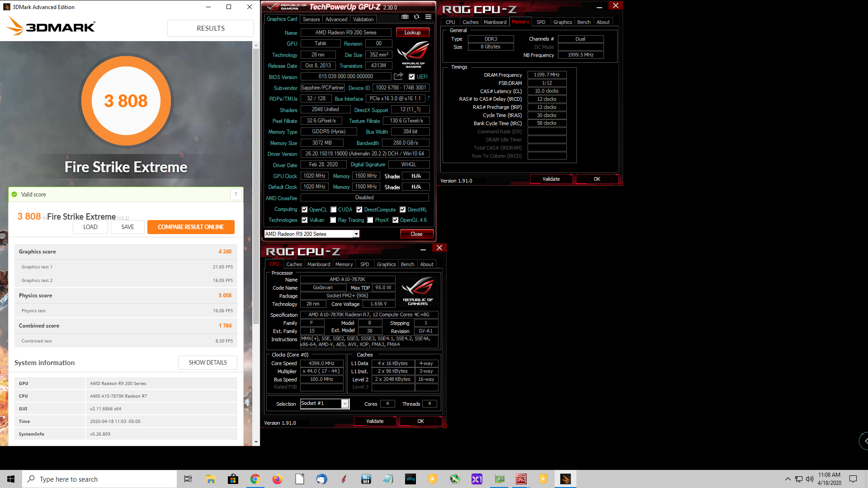Open LibreOffice blank document icon in taskbar
Image resolution: width=868 pixels, height=488 pixels.
299,479
